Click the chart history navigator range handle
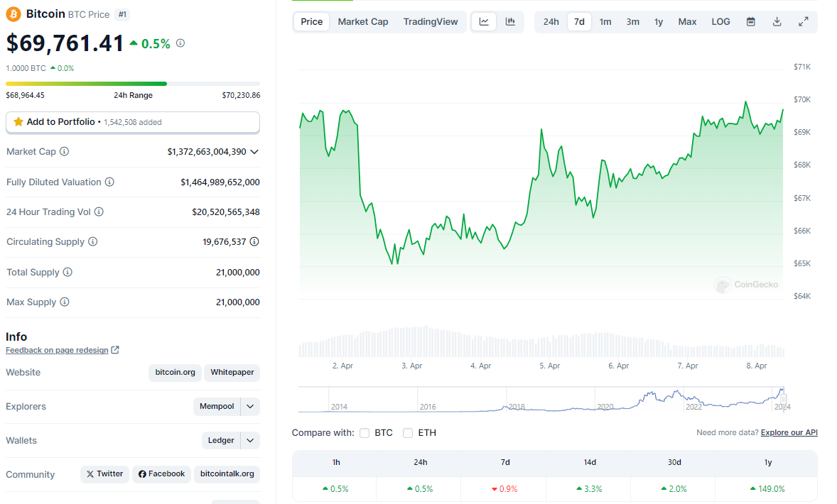 click(x=783, y=399)
